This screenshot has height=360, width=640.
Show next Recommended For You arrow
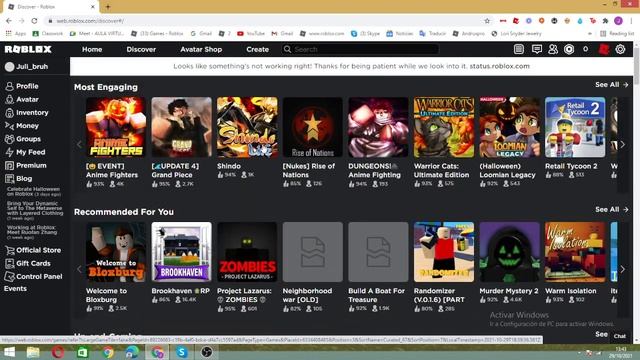click(622, 269)
